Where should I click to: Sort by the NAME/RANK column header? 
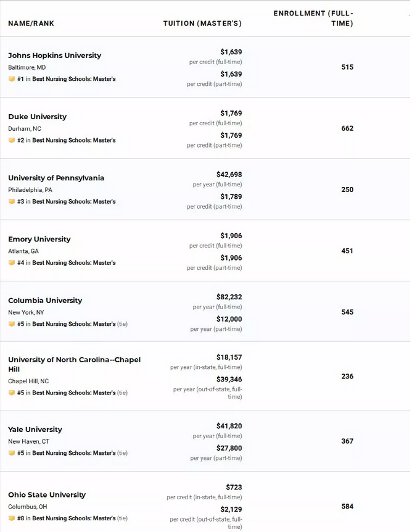[31, 23]
